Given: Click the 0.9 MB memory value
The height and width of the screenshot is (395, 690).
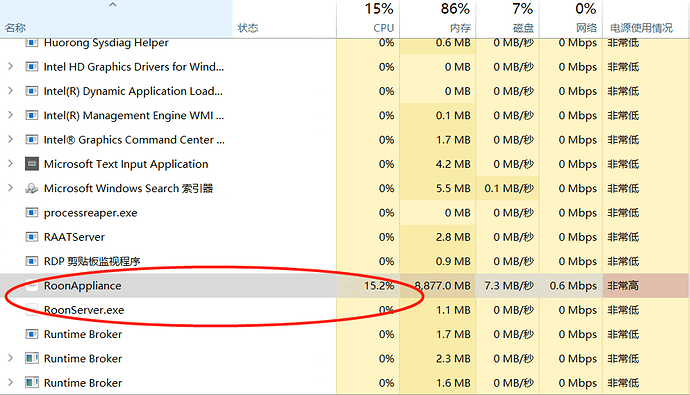Looking at the screenshot, I should [x=453, y=261].
